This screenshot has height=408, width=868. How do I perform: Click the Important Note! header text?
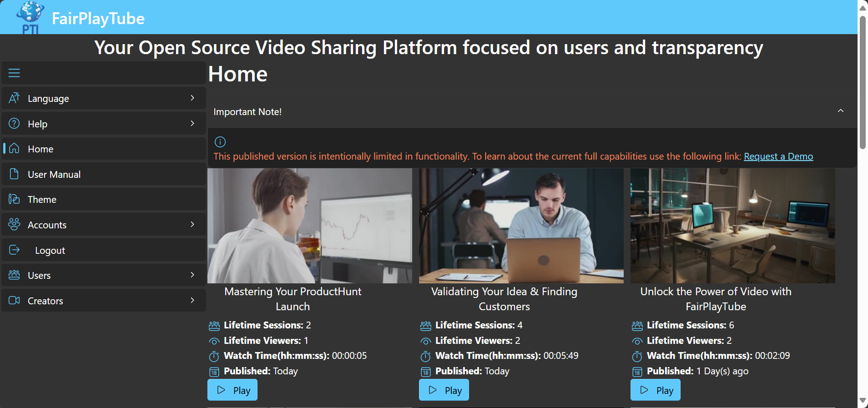(x=247, y=112)
